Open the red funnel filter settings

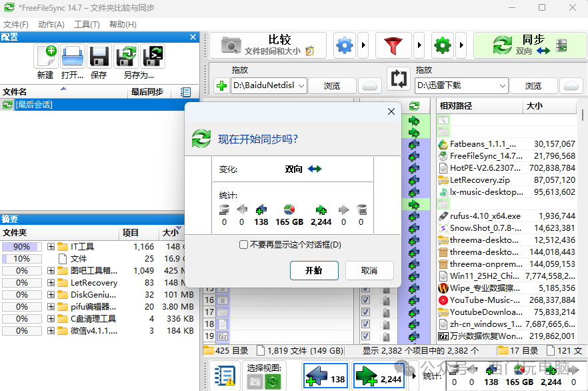pyautogui.click(x=393, y=45)
